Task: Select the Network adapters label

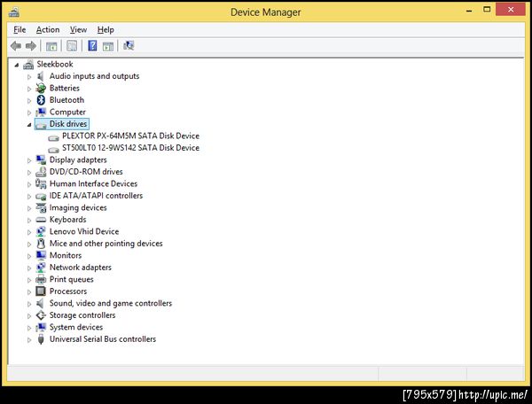Action: [x=81, y=268]
